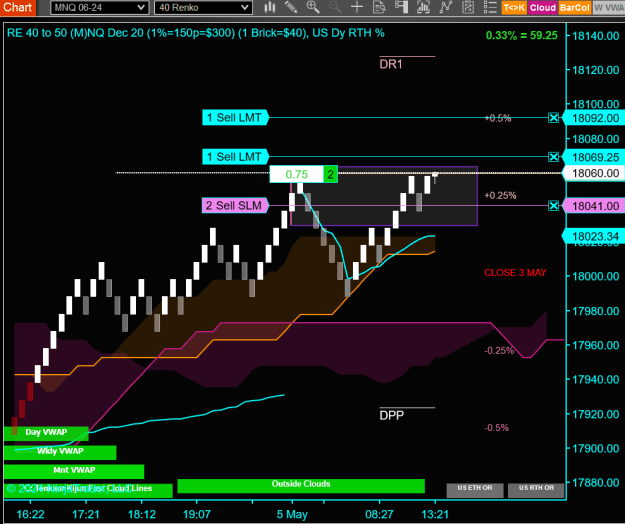Select the drawing tools pencil icon
The width and height of the screenshot is (625, 524).
point(291,7)
